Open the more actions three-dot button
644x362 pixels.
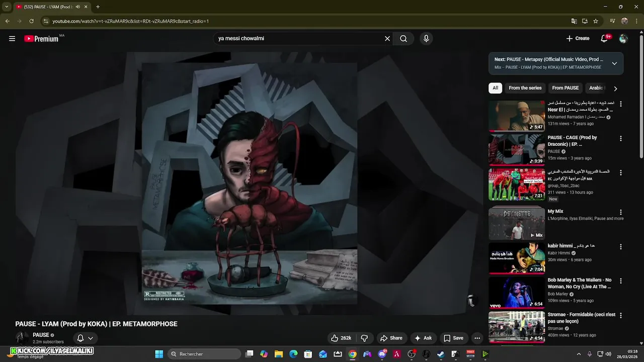(x=477, y=338)
